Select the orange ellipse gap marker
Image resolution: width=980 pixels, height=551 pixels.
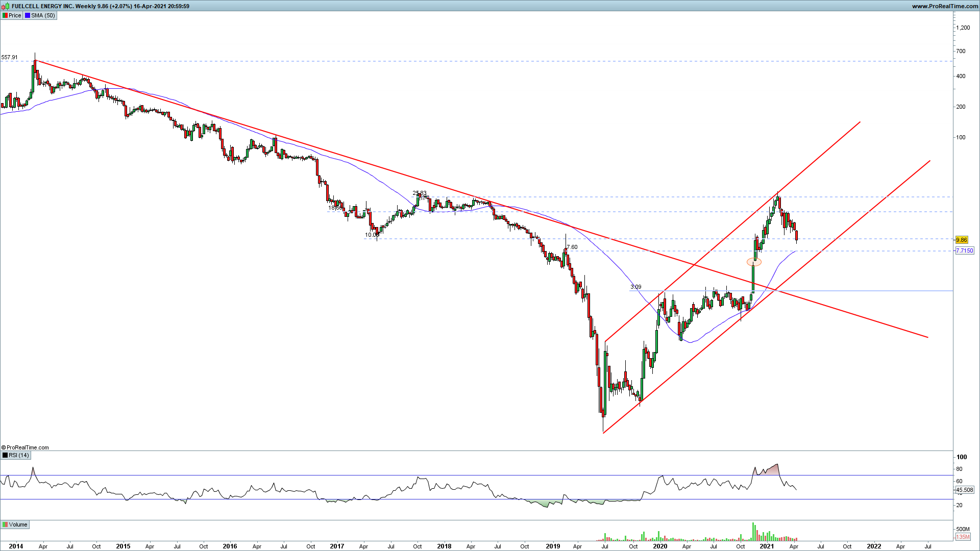coord(754,262)
